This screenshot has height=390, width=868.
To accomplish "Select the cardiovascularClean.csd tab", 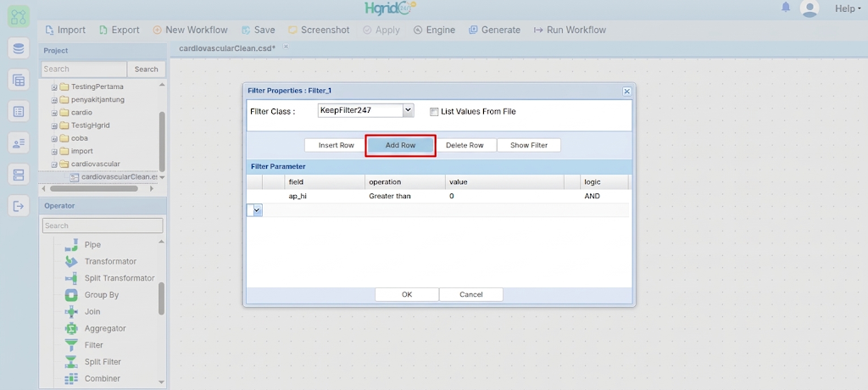I will click(227, 48).
